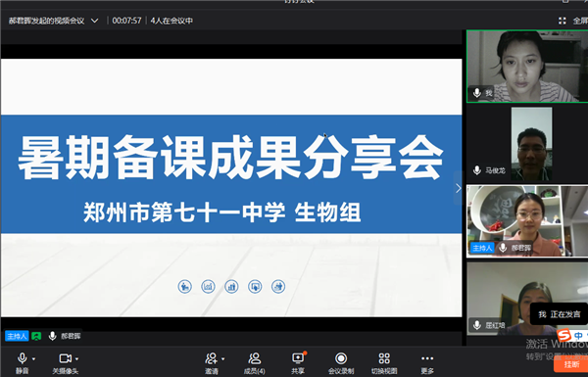
Task: Click the 主持人 badge on 郝君晖's video tile
Action: pos(482,248)
